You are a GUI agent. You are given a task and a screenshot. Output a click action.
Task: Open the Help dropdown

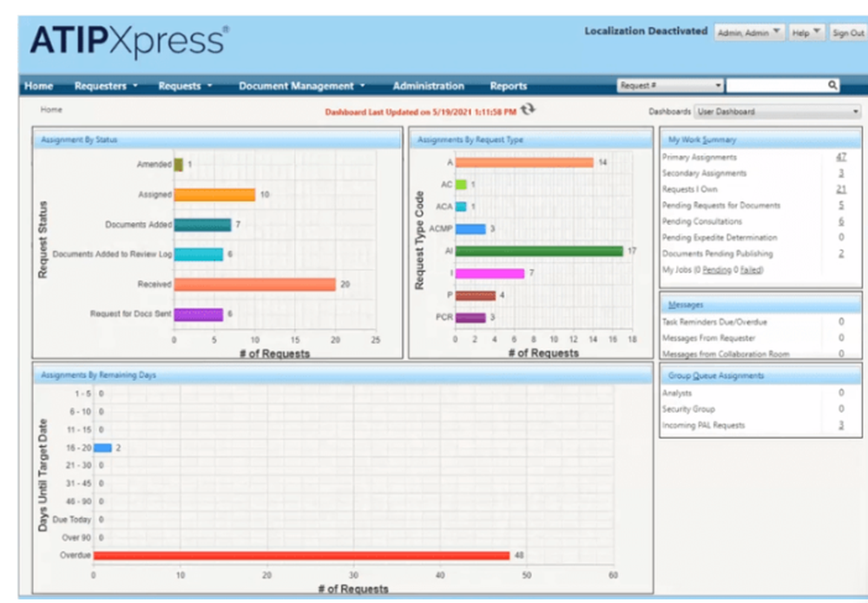pyautogui.click(x=806, y=32)
